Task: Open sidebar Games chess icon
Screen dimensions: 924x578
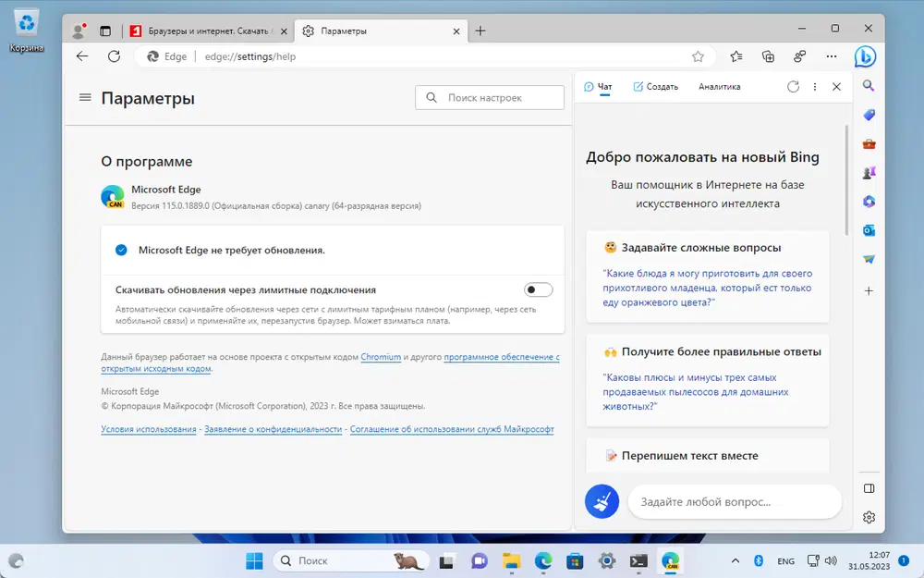Action: [x=869, y=173]
